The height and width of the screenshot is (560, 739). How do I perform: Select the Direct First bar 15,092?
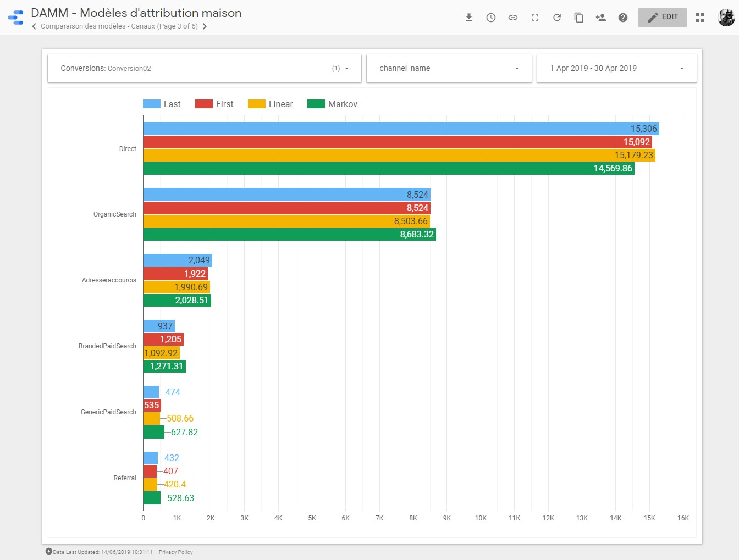pyautogui.click(x=398, y=142)
